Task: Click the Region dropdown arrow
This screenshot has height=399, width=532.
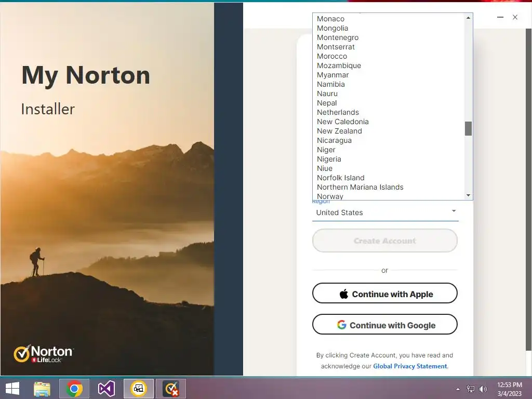Action: point(454,211)
